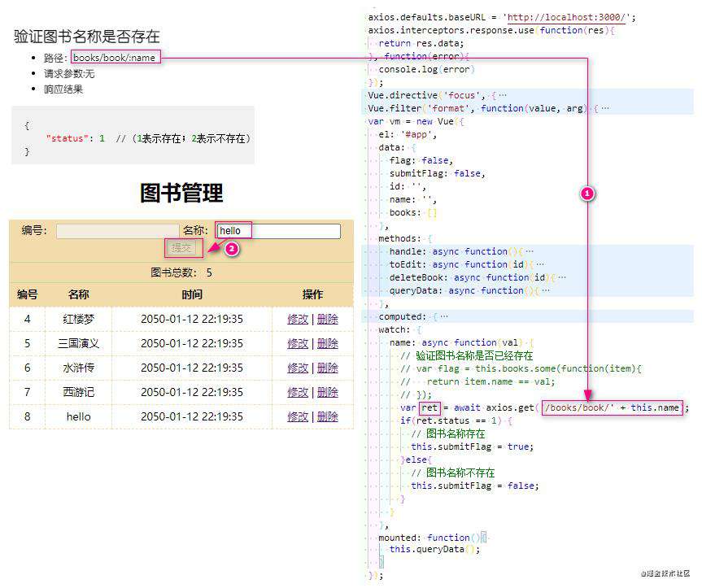Image resolution: width=702 pixels, height=588 pixels.
Task: Click books/book/:name path text
Action: pos(114,57)
